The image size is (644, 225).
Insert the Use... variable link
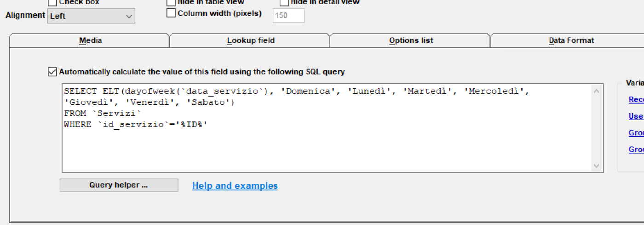pos(636,116)
